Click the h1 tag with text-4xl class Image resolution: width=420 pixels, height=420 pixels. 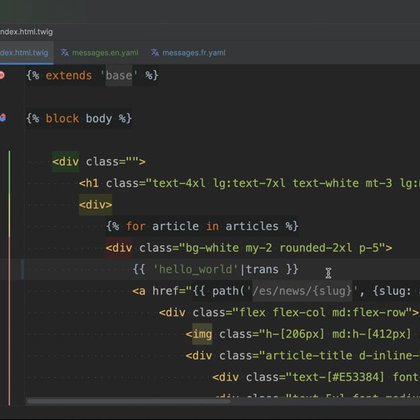click(x=89, y=183)
